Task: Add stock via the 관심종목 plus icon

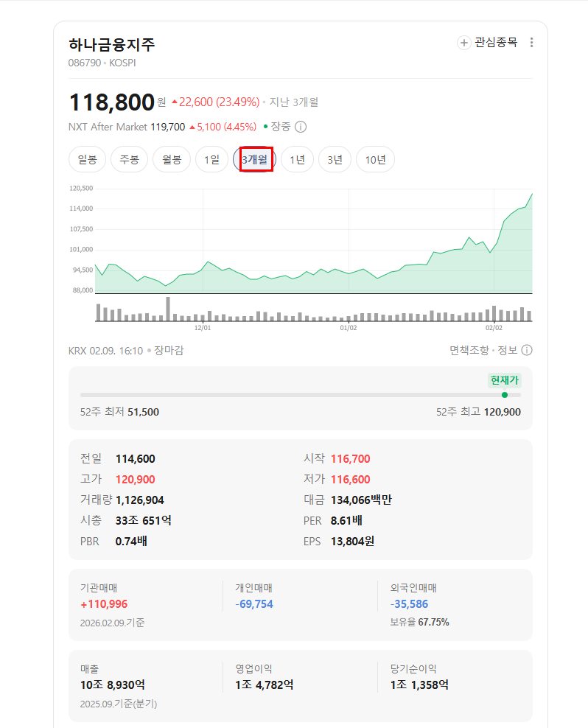Action: (463, 43)
